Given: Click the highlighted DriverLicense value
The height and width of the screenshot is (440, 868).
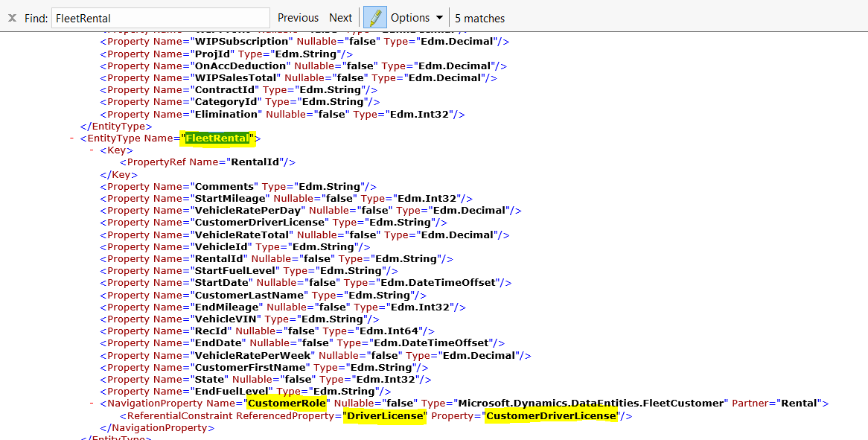Looking at the screenshot, I should [385, 415].
